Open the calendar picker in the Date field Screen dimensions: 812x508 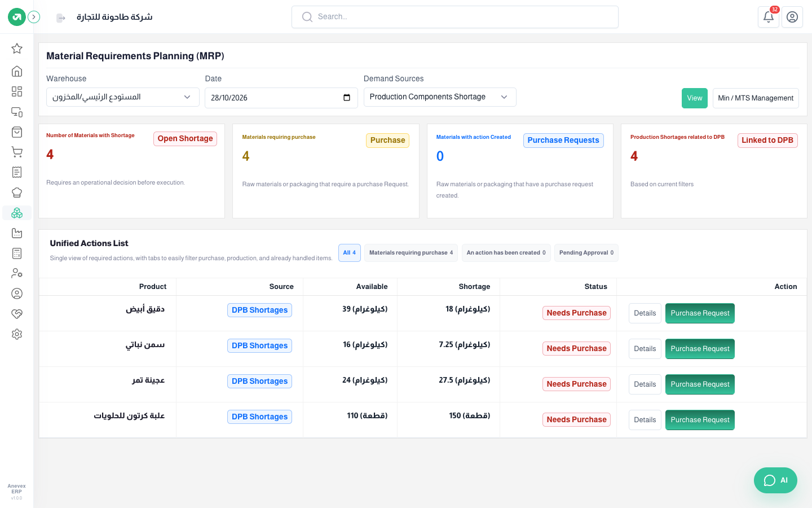point(347,98)
